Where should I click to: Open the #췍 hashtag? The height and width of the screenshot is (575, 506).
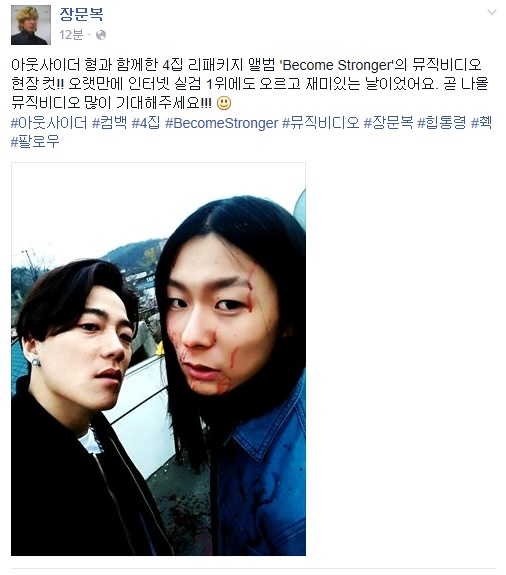click(481, 122)
